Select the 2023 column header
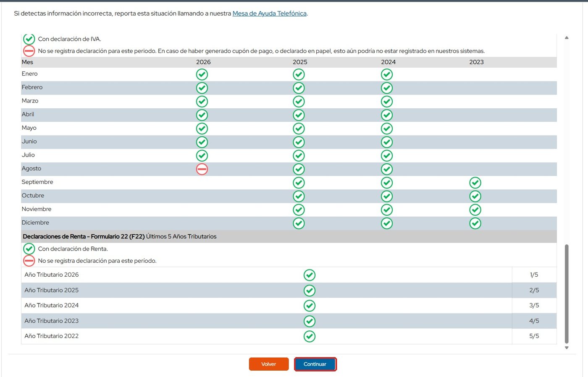This screenshot has width=588, height=377. (x=476, y=62)
